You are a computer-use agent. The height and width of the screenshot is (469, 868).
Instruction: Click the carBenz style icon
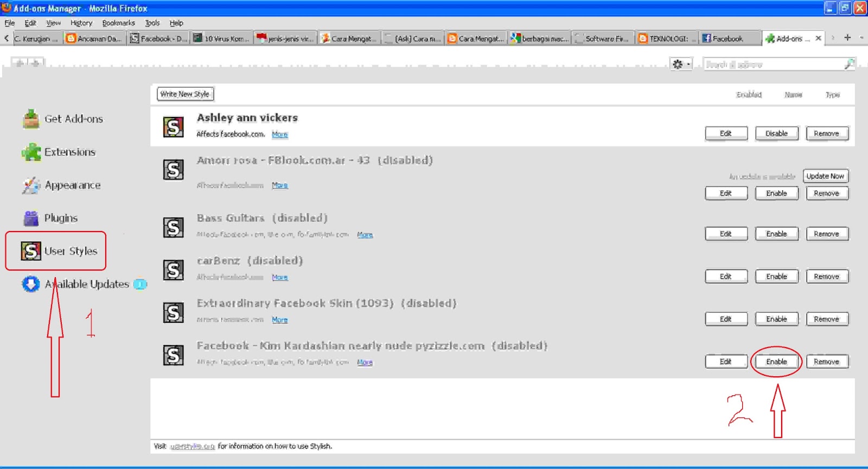(x=174, y=270)
